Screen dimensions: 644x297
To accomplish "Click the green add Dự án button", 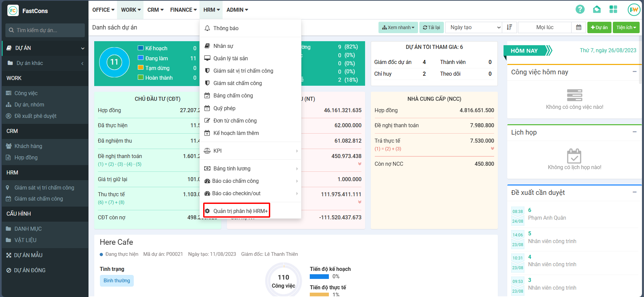I will (x=599, y=27).
